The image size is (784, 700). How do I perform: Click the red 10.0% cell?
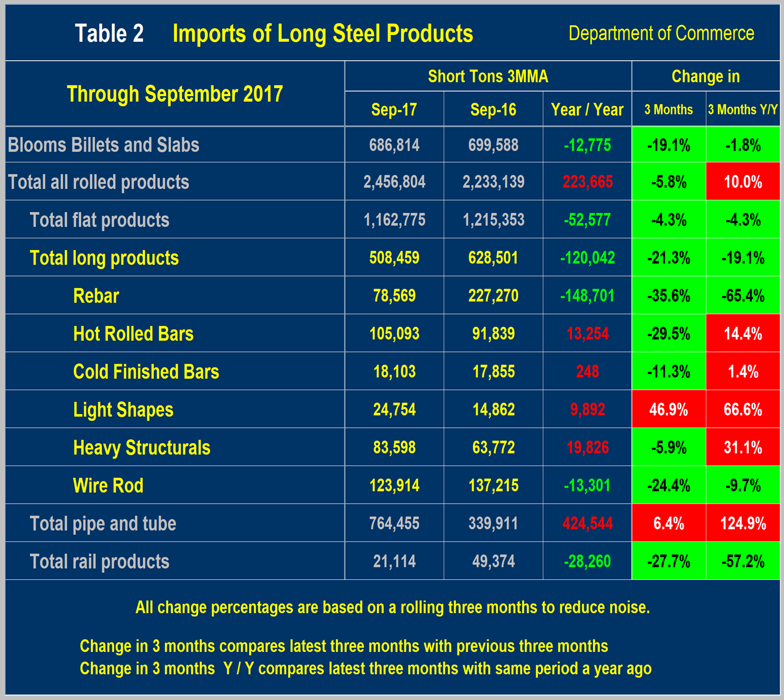[743, 182]
